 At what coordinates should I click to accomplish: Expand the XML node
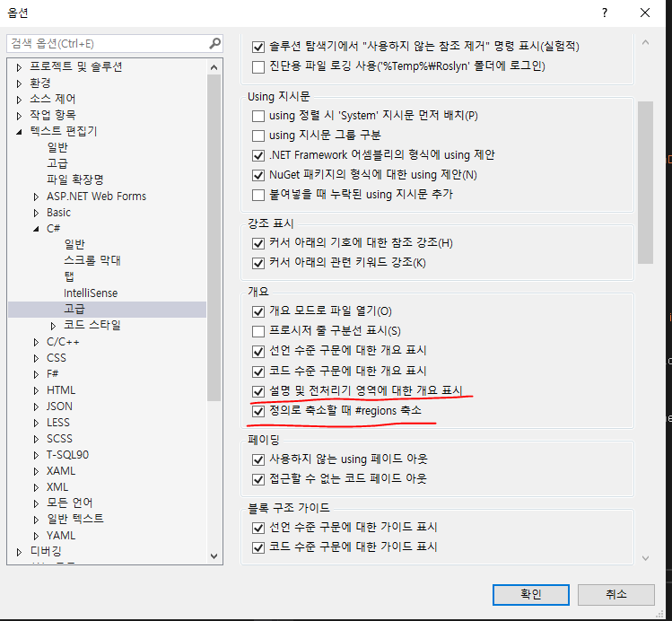pyautogui.click(x=36, y=487)
